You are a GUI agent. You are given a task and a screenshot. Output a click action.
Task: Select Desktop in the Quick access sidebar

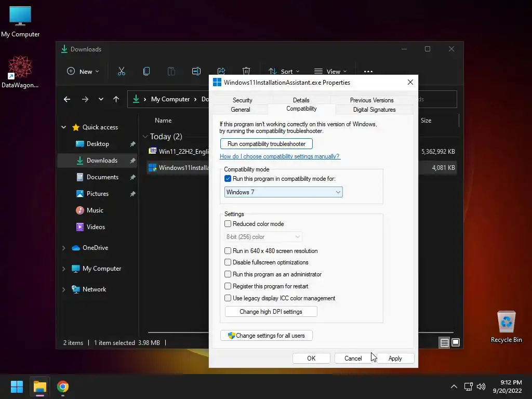98,144
